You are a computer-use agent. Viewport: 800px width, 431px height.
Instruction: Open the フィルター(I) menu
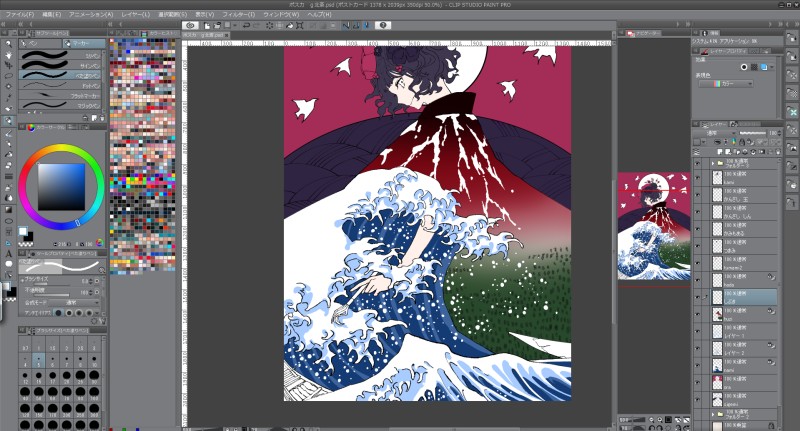(x=239, y=14)
